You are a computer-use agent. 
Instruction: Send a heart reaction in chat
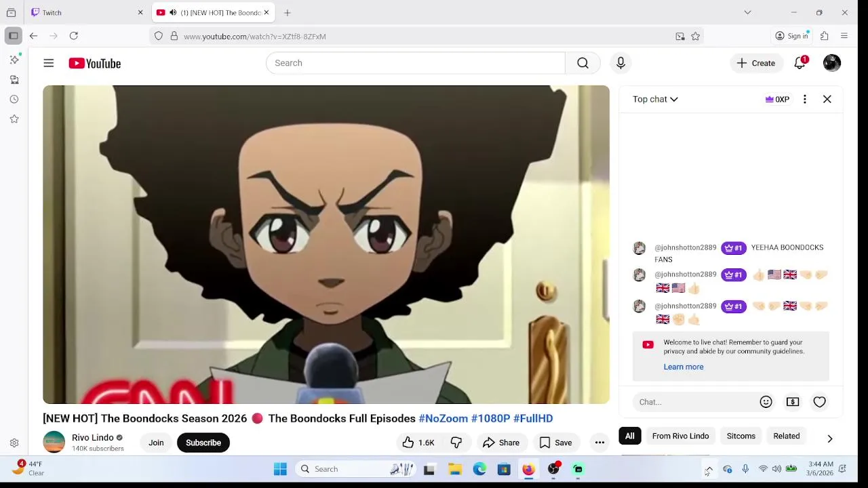coord(819,402)
